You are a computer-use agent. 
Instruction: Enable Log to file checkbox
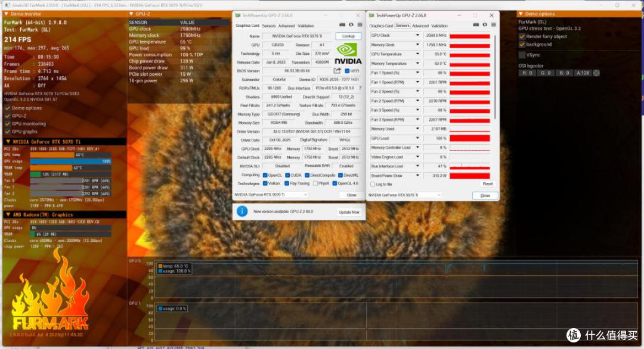click(x=373, y=184)
